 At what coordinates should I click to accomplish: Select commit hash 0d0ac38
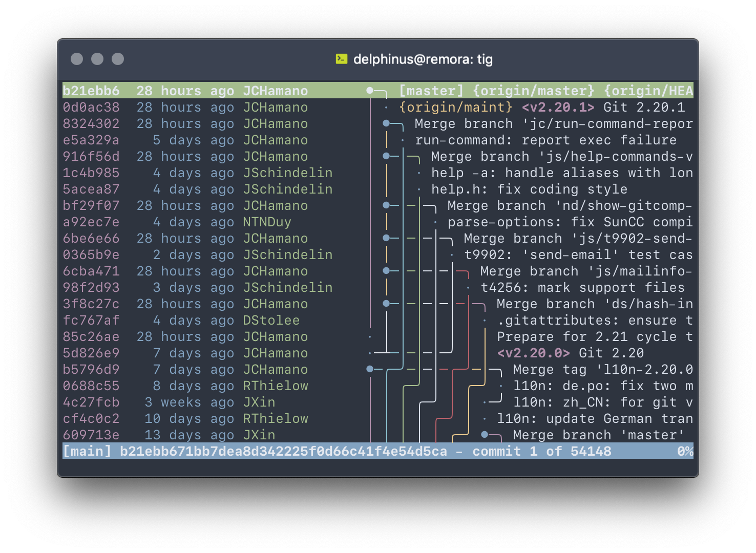click(x=91, y=107)
